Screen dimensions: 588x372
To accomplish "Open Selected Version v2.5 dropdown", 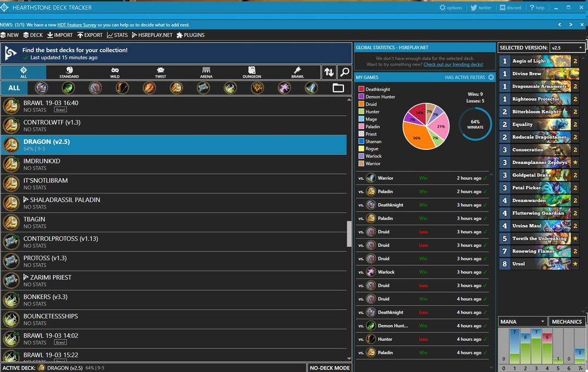I will 567,48.
